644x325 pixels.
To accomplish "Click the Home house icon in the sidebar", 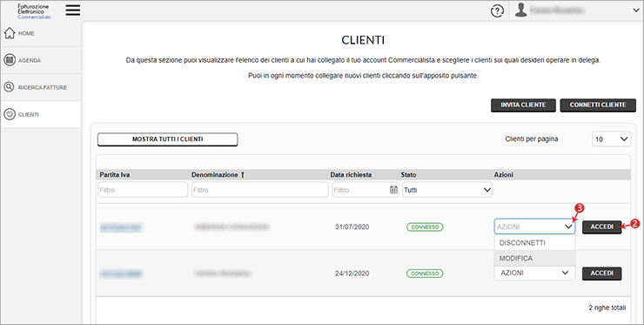I will click(x=10, y=33).
